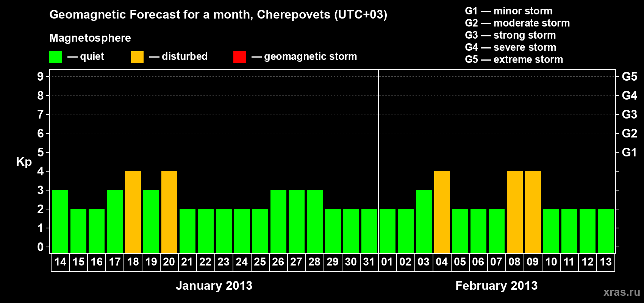Click date label 16 on the axis
Viewport: 644px width, 303px height.
[97, 262]
